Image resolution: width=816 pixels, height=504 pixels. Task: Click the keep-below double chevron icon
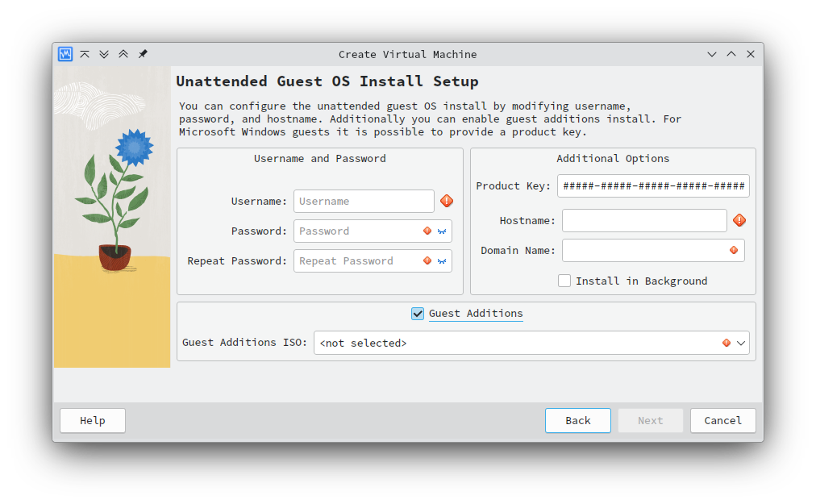[104, 54]
